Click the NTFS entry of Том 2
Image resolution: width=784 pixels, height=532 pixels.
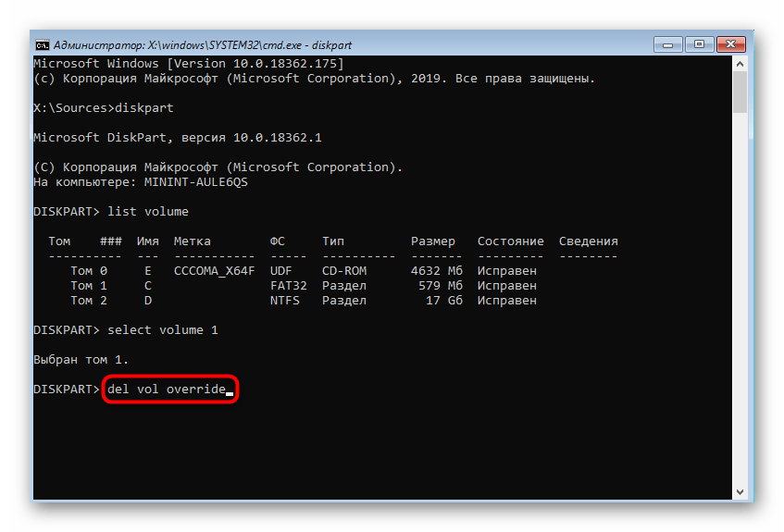pyautogui.click(x=285, y=301)
